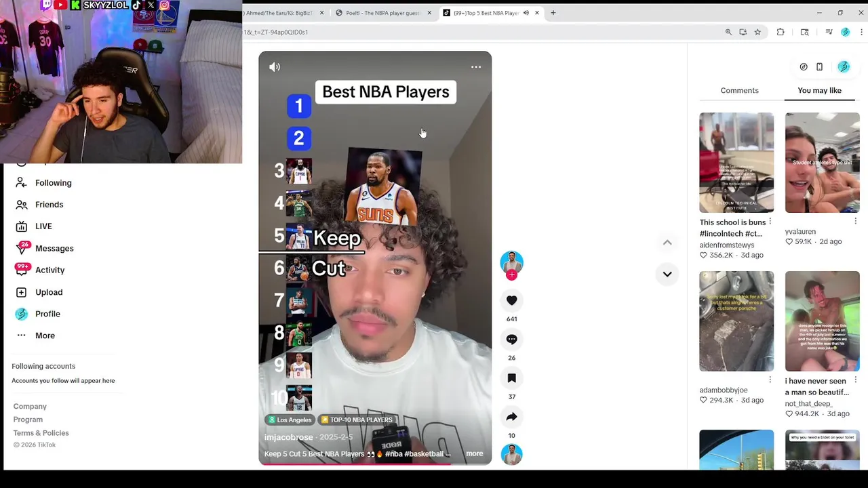Open the I have never seen a man thumbnail

[x=822, y=321]
